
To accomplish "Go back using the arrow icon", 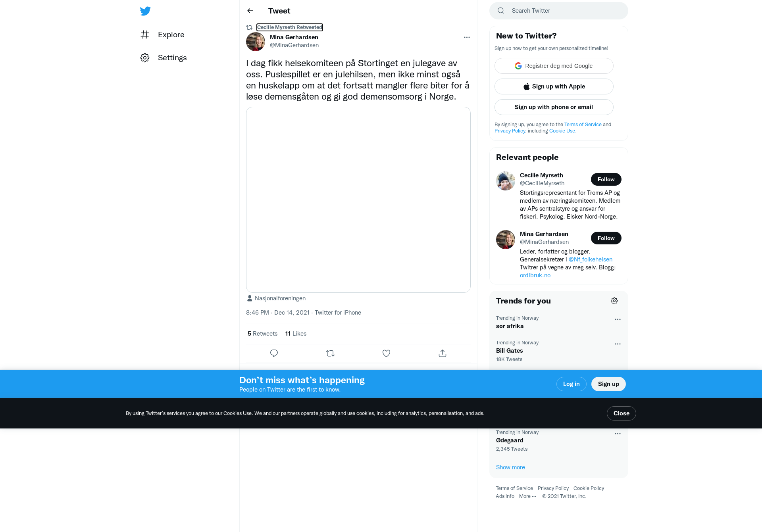I will [x=250, y=11].
